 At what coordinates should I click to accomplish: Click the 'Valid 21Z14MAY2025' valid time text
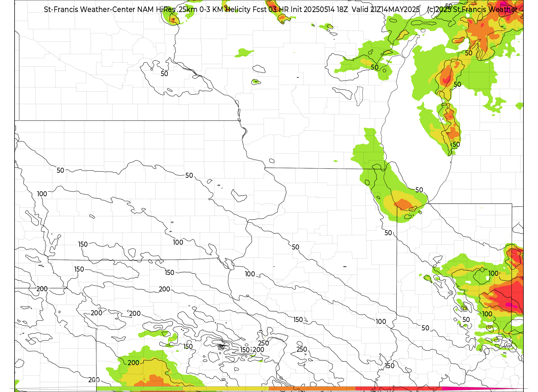(386, 10)
